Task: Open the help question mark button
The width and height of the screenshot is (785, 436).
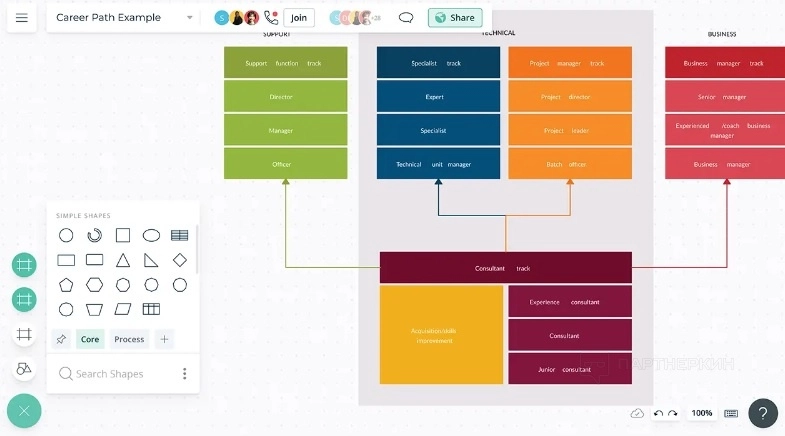Action: (x=763, y=413)
